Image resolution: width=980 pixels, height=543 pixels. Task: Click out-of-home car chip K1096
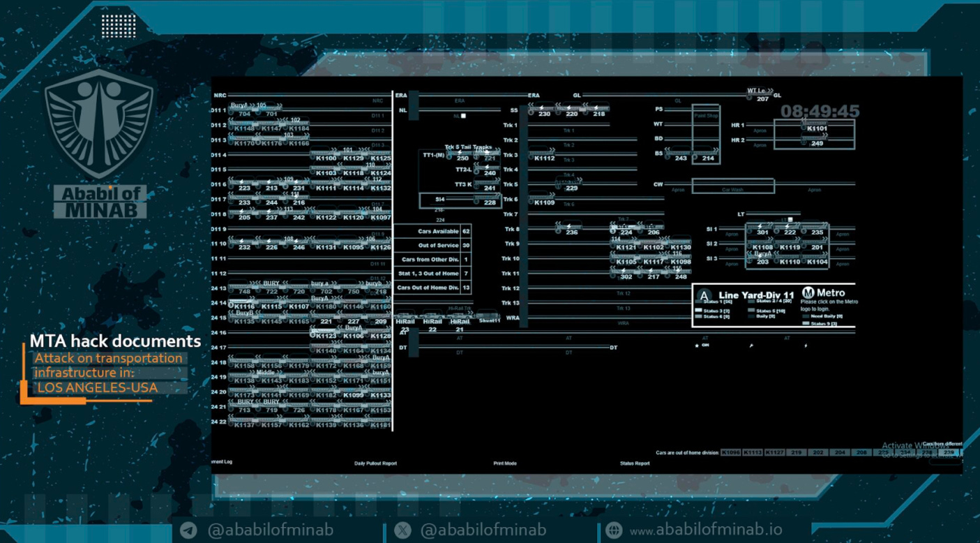[730, 452]
